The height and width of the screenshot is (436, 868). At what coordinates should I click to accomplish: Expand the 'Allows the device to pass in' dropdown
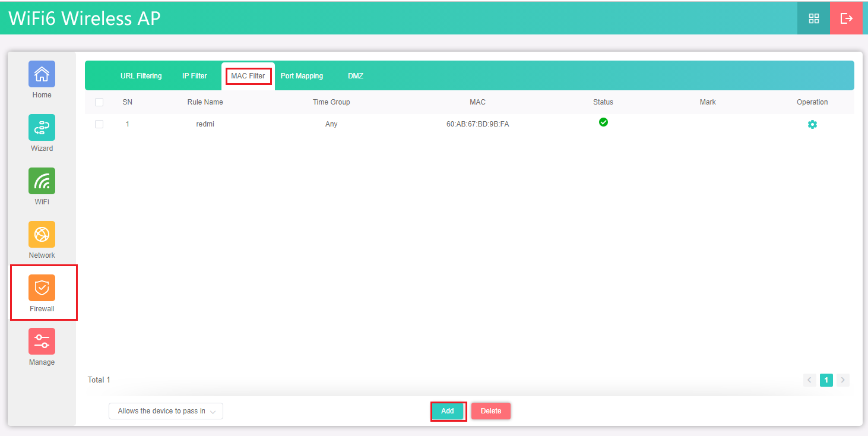click(x=166, y=411)
